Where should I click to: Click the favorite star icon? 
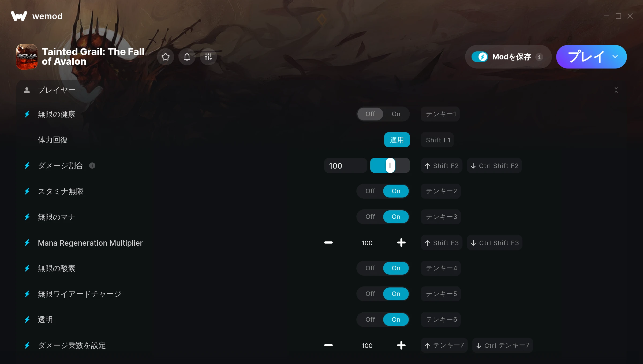[166, 57]
